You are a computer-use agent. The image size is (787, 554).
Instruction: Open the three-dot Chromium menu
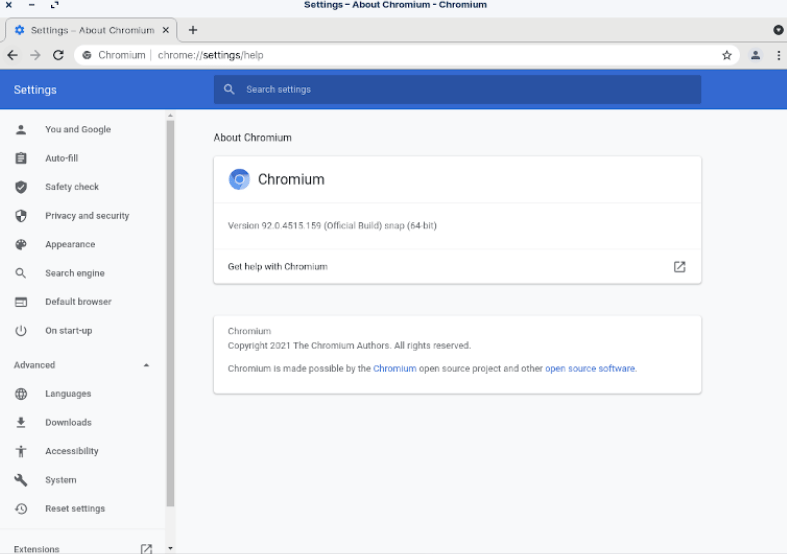pyautogui.click(x=778, y=55)
